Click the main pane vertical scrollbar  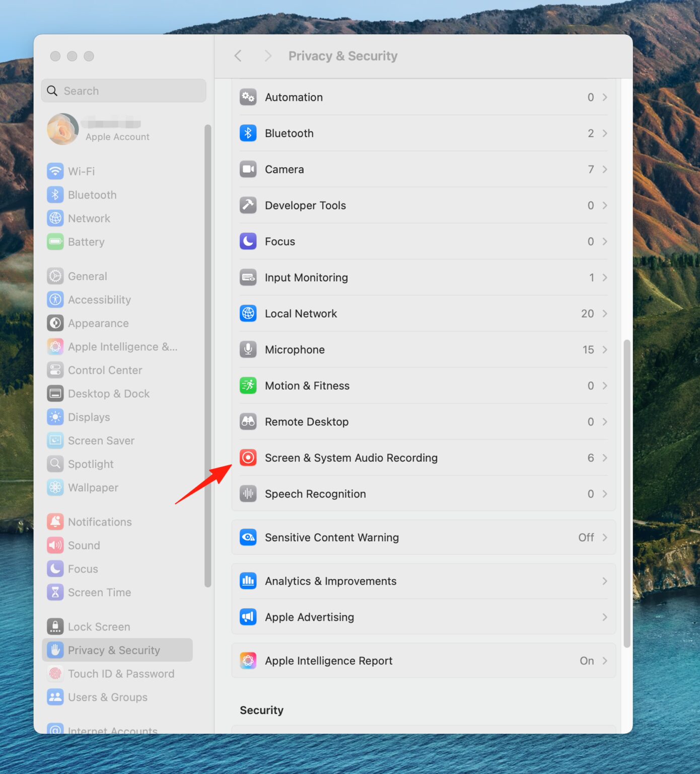click(626, 494)
